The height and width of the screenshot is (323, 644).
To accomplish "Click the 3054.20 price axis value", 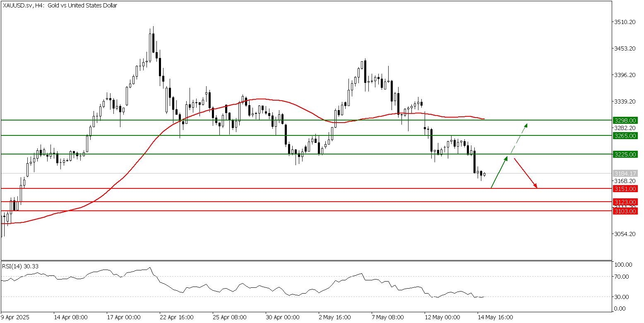I will 625,234.
